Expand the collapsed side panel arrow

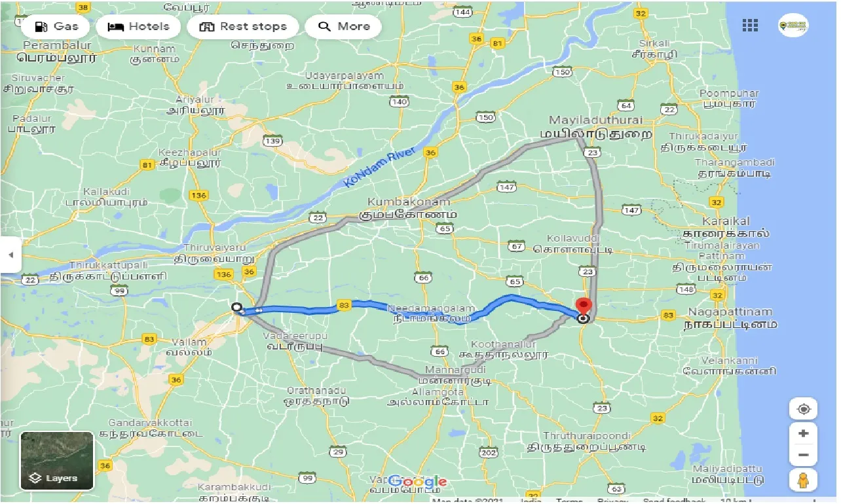click(10, 255)
